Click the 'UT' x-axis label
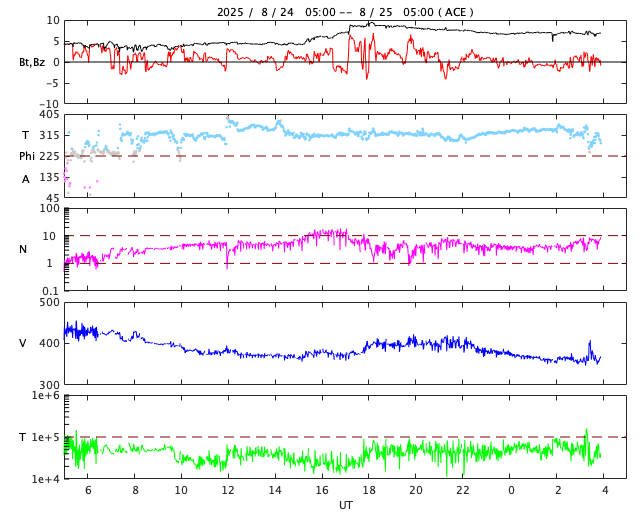Viewport: 640px width, 512px height. 346,505
